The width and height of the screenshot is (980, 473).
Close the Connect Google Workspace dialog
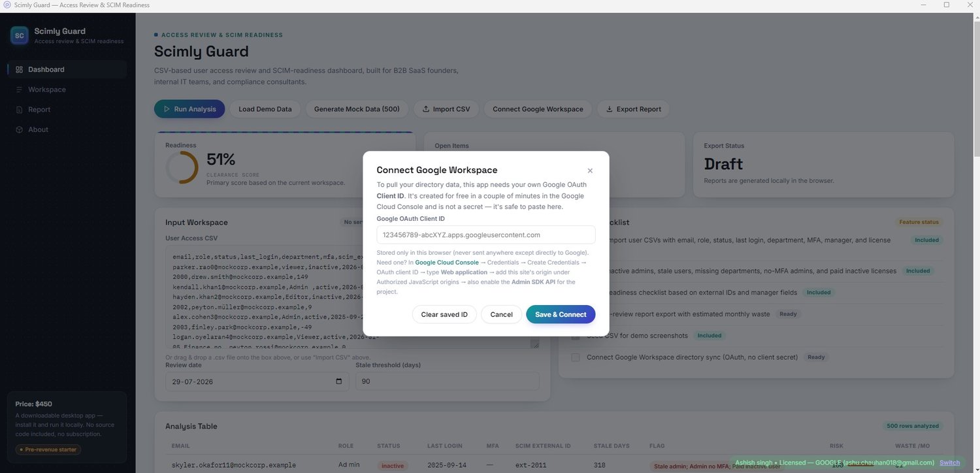590,171
